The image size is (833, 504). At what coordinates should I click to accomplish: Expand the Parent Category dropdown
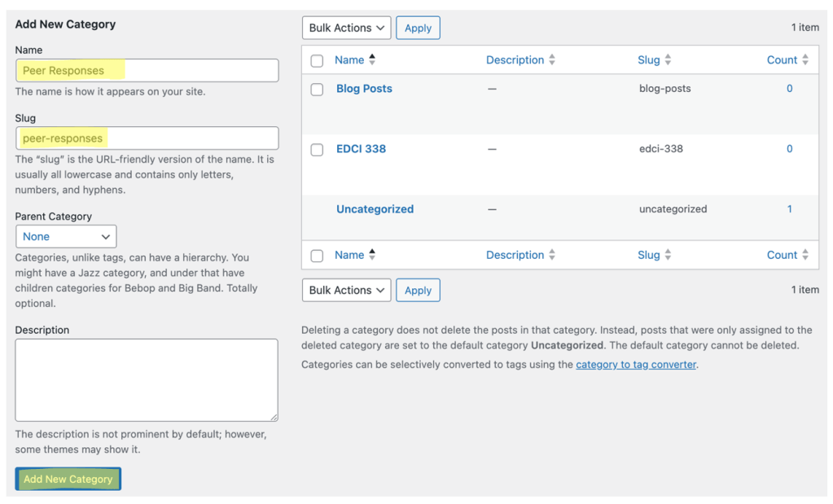(x=66, y=236)
